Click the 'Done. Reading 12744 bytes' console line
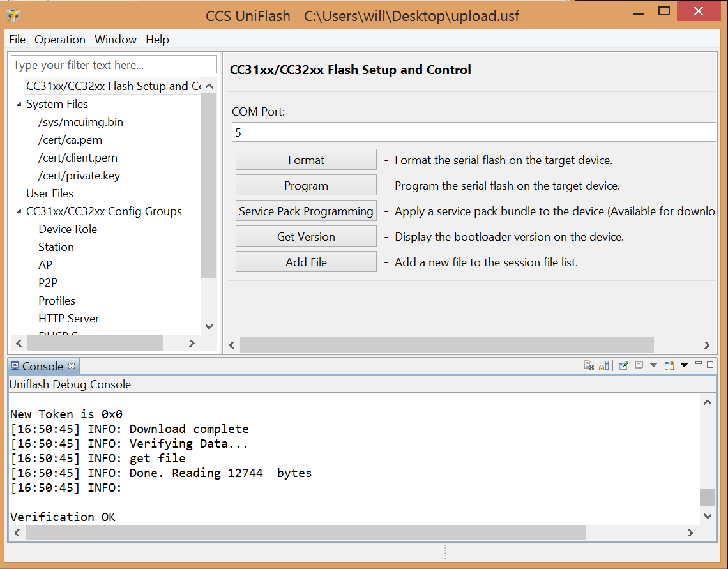Viewport: 728px width, 569px height. pos(161,473)
